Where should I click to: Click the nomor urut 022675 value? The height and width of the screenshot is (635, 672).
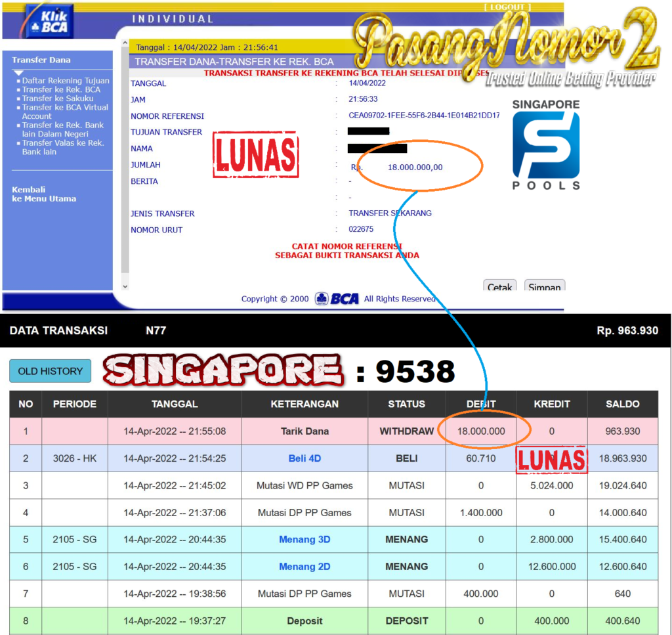coord(361,229)
